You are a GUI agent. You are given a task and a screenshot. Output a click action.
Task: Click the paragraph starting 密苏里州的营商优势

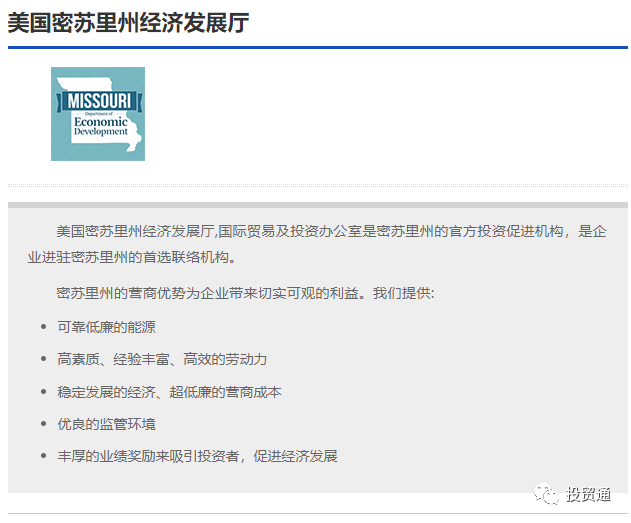(245, 293)
